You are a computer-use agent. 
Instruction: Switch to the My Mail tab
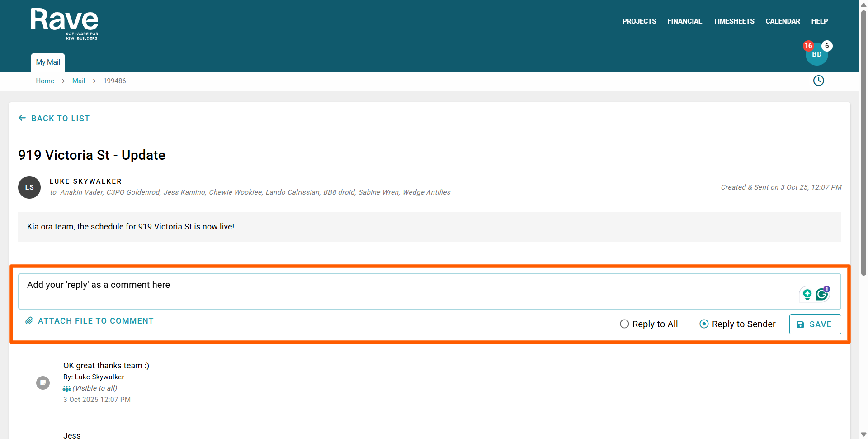click(48, 62)
